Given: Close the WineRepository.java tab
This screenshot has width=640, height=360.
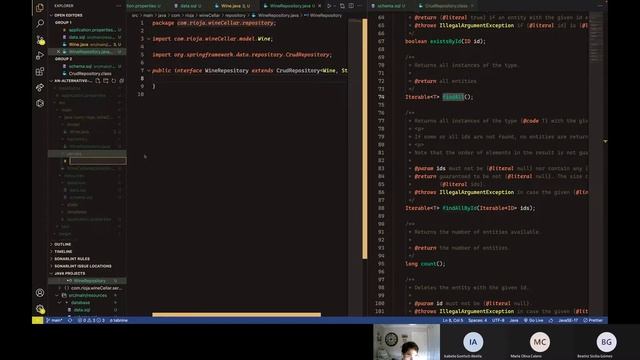Looking at the screenshot, I should [319, 6].
